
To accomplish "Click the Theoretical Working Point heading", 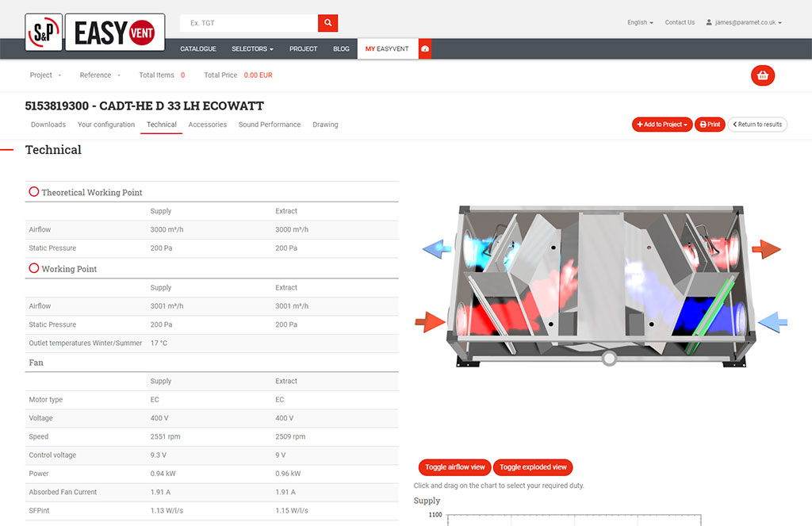I will click(92, 192).
